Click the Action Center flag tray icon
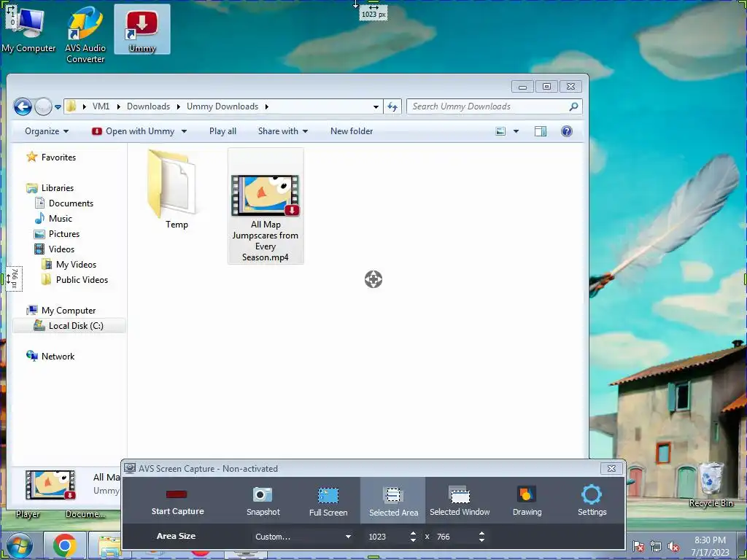 tap(638, 547)
